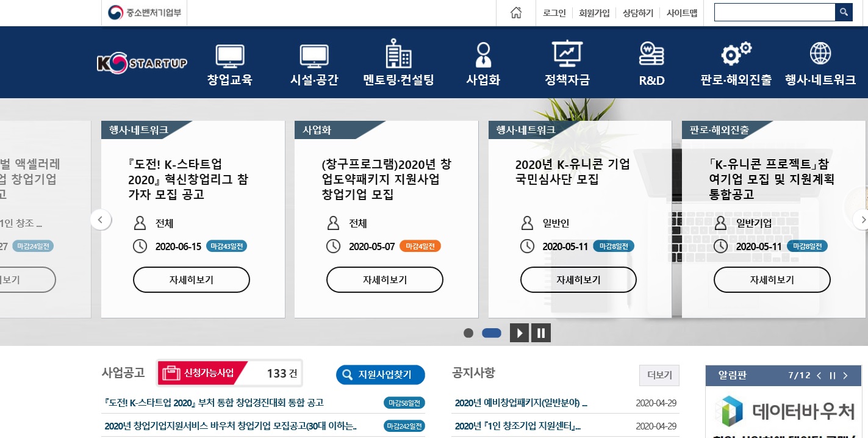868x438 pixels.
Task: Click the 마감242일전 badge in 사업공고
Action: (x=404, y=426)
